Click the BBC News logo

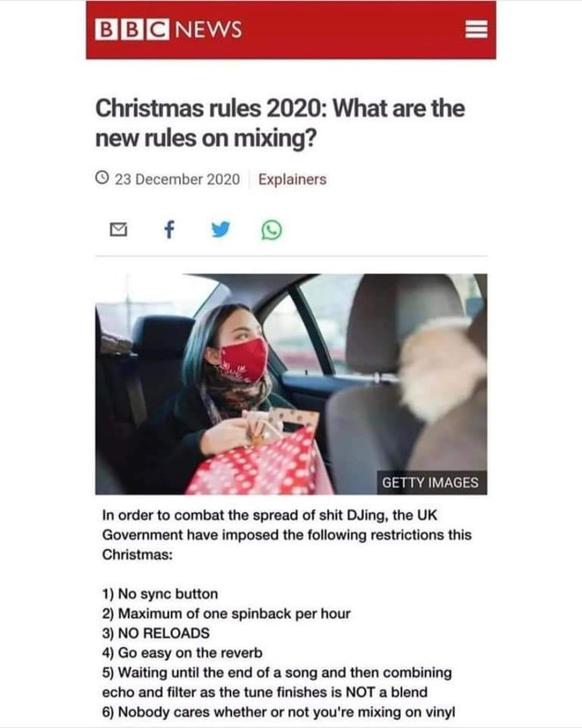[x=168, y=30]
